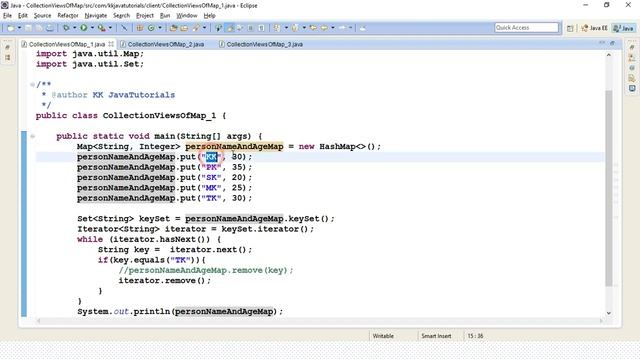The height and width of the screenshot is (360, 640).
Task: Open the File menu
Action: coord(7,16)
